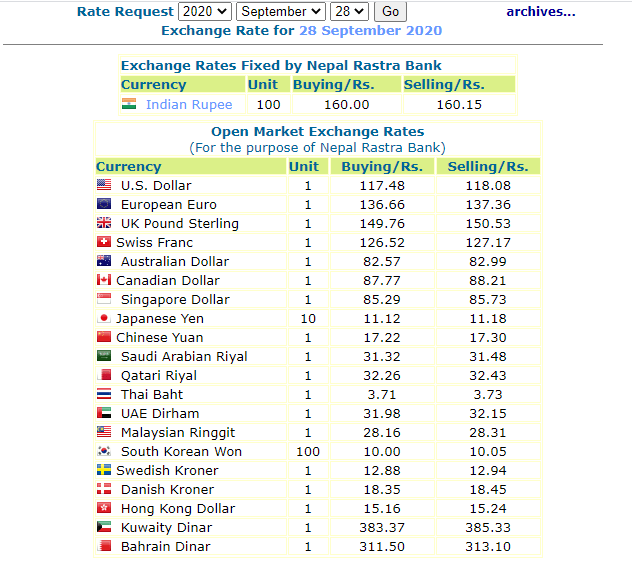Click the U.S. Dollar flag icon
The width and height of the screenshot is (632, 571).
click(x=104, y=185)
